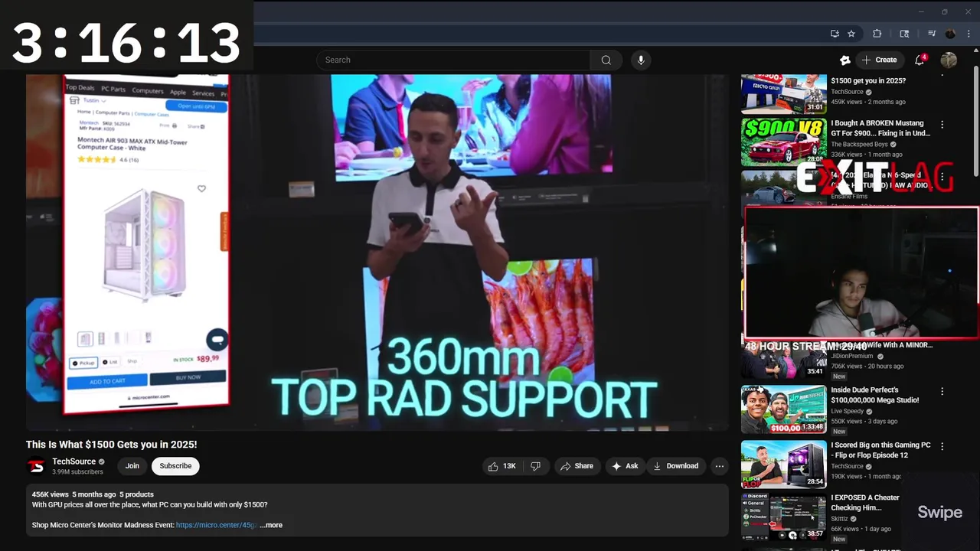The image size is (980, 551).
Task: Open the browser extensions puzzle icon
Action: point(877,34)
